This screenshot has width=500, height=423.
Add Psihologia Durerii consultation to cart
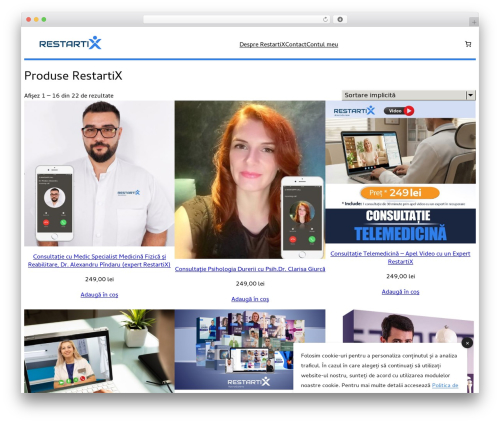click(250, 299)
